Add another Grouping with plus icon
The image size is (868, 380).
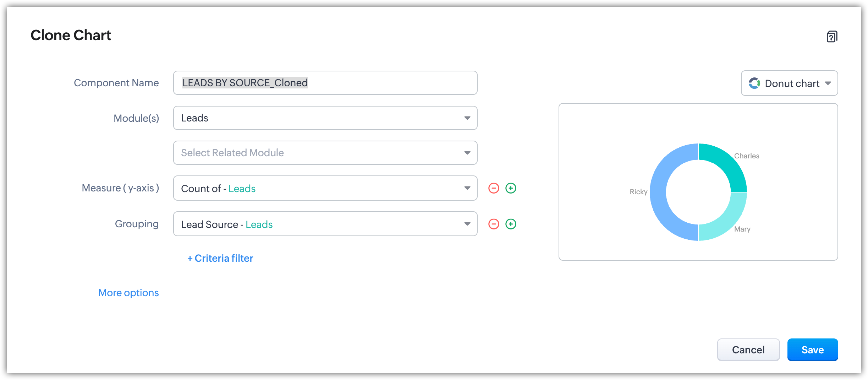click(511, 224)
